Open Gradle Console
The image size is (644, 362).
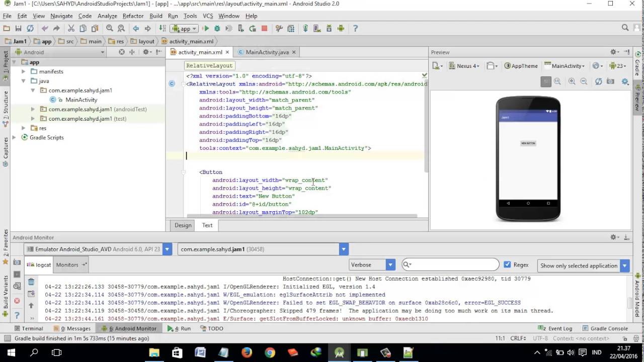click(x=605, y=328)
